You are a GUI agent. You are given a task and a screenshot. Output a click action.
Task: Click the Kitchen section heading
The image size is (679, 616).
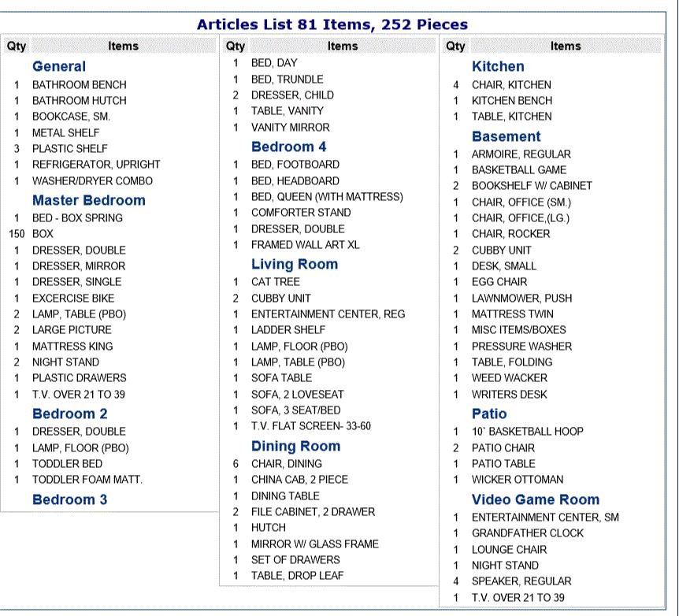[497, 66]
